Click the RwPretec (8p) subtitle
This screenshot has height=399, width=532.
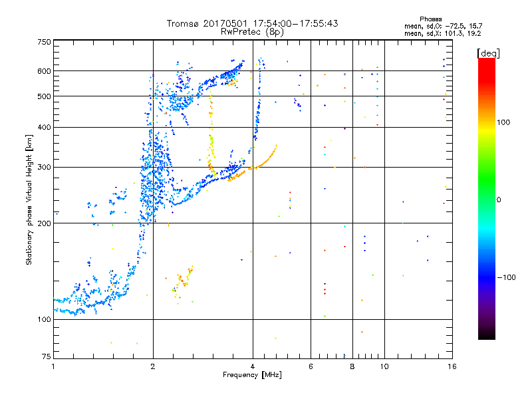coord(252,32)
